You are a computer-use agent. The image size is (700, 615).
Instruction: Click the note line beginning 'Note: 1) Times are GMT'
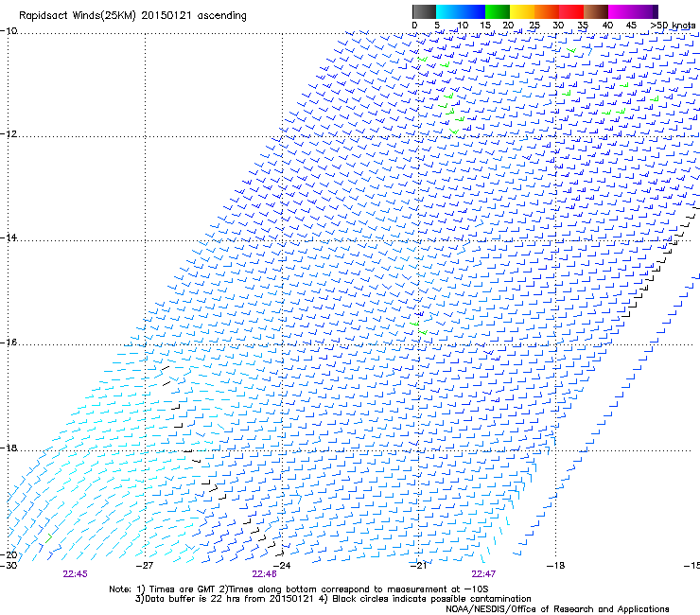tap(299, 589)
